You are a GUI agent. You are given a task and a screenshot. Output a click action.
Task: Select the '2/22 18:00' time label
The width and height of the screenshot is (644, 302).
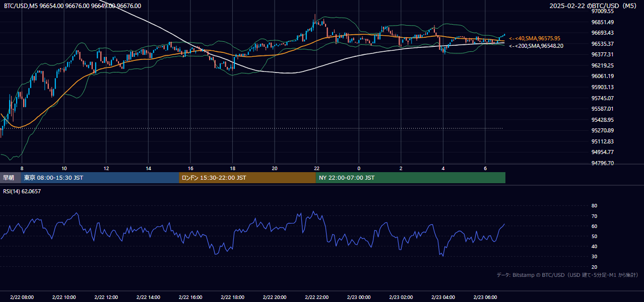coord(232,297)
